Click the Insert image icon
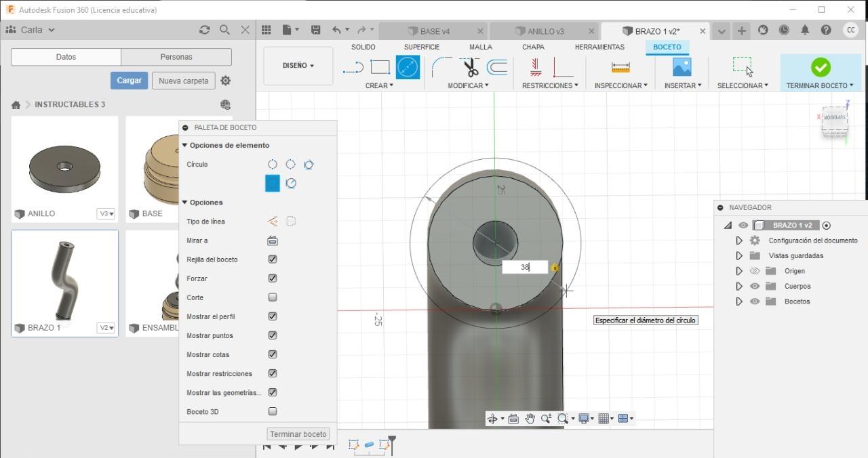868x458 pixels. click(682, 67)
